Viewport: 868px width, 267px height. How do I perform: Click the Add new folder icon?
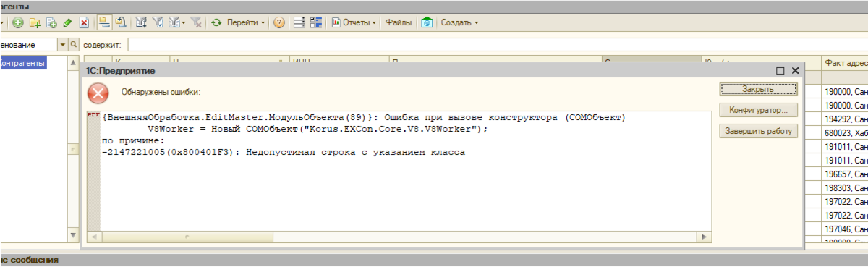point(35,22)
